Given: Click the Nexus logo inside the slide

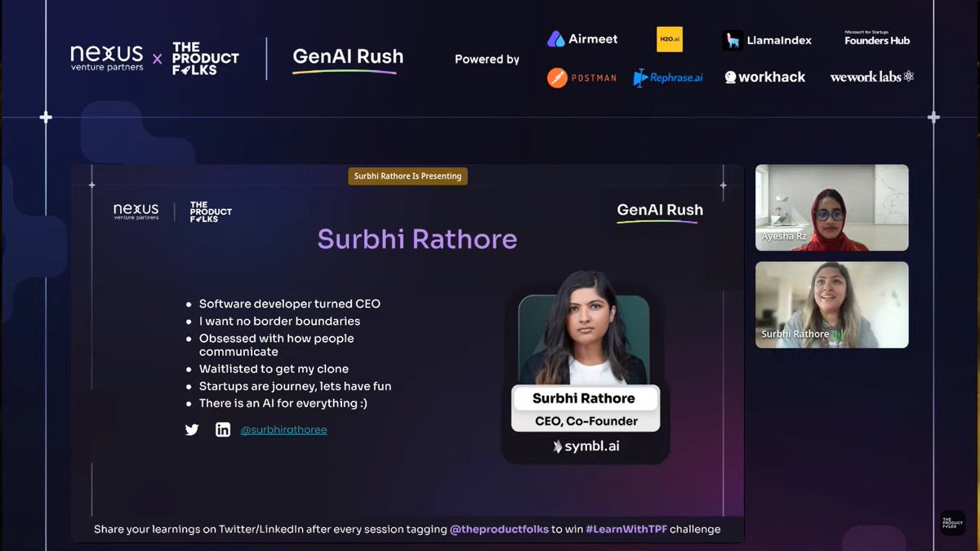Looking at the screenshot, I should (x=136, y=212).
